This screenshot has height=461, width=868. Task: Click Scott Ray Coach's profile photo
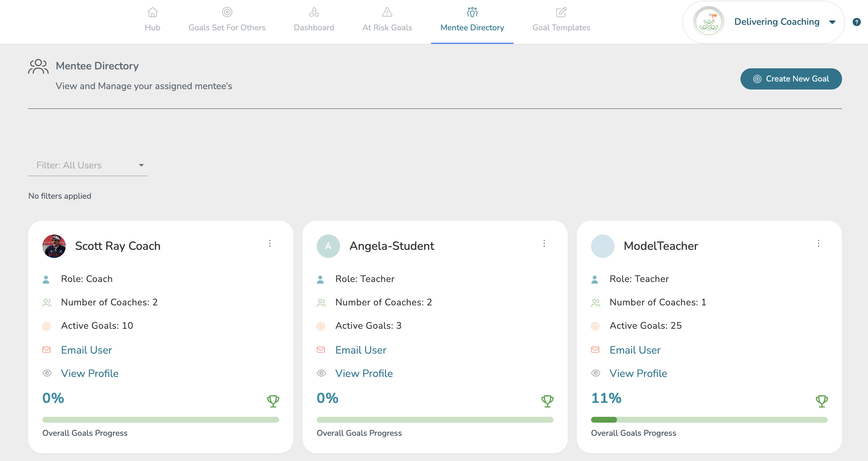point(54,246)
